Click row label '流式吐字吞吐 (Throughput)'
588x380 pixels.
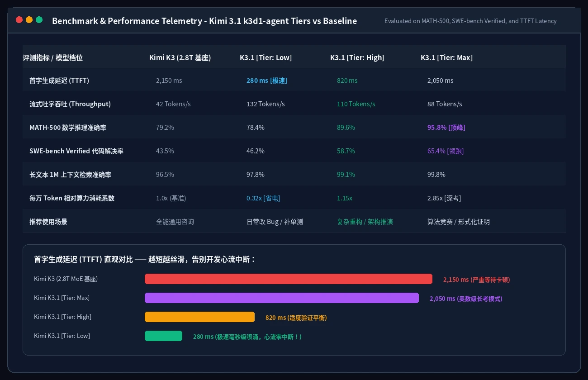pyautogui.click(x=70, y=104)
